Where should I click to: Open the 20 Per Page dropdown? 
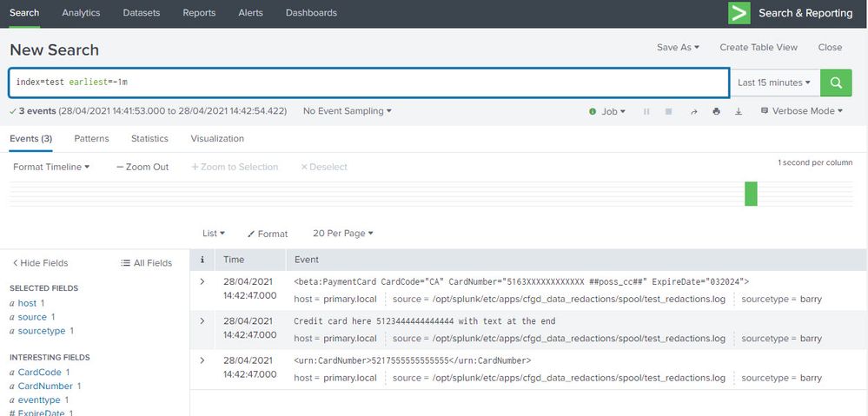pos(342,234)
